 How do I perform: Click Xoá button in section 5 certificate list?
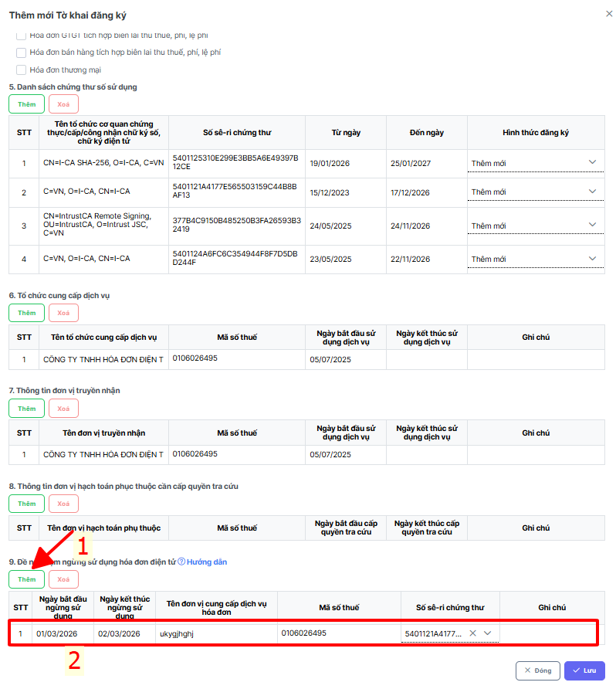(63, 104)
